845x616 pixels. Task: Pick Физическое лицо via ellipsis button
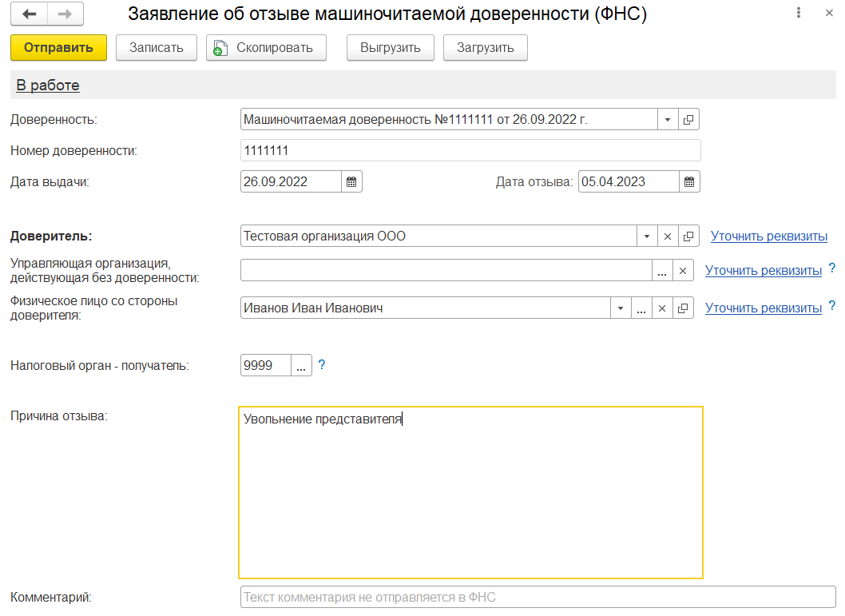click(641, 308)
